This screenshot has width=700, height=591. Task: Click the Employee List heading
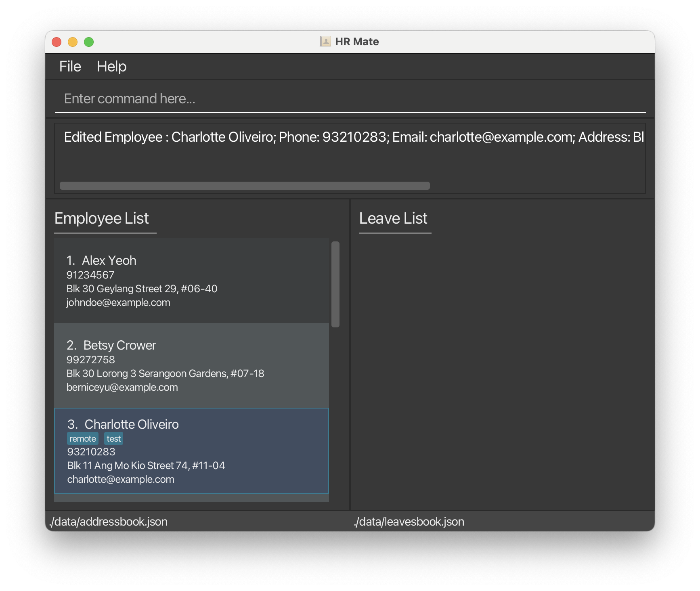pyautogui.click(x=102, y=218)
